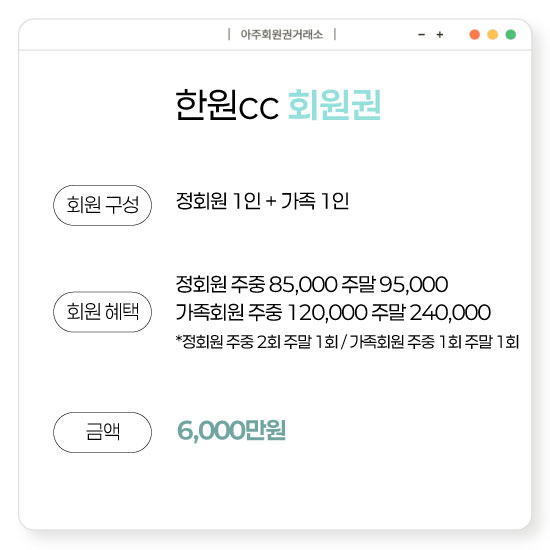The height and width of the screenshot is (550, 550).
Task: Click the teal 회원권 heading word
Action: coord(334,105)
